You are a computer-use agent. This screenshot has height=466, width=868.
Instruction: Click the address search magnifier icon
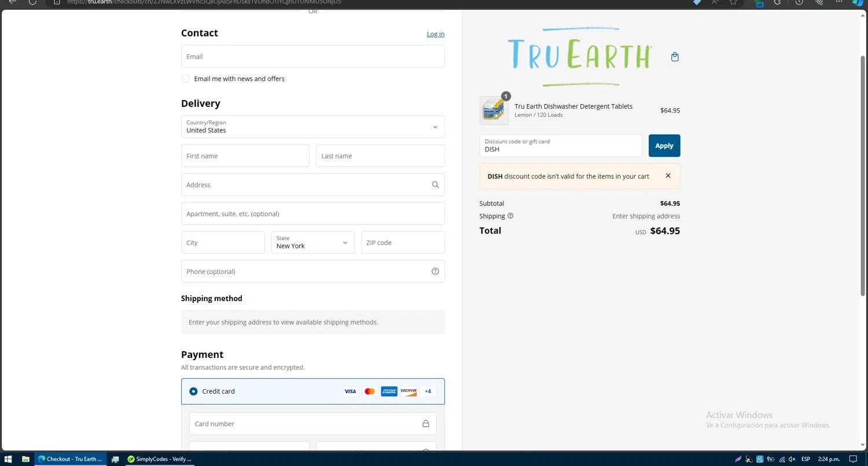point(435,185)
